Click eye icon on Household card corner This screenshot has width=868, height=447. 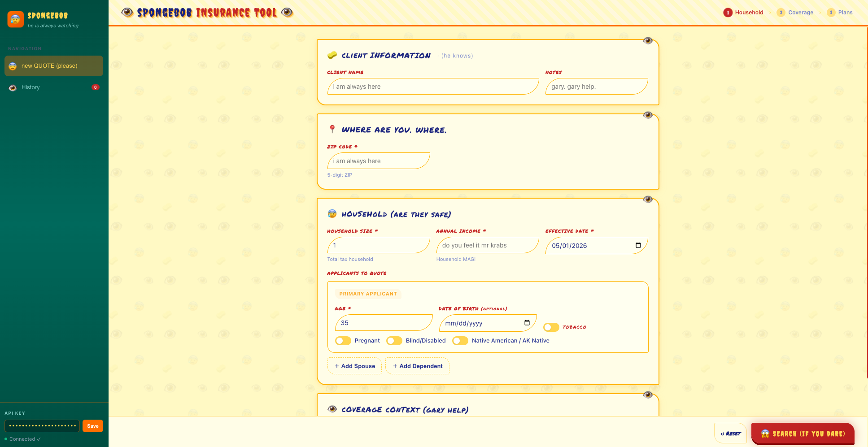648,200
